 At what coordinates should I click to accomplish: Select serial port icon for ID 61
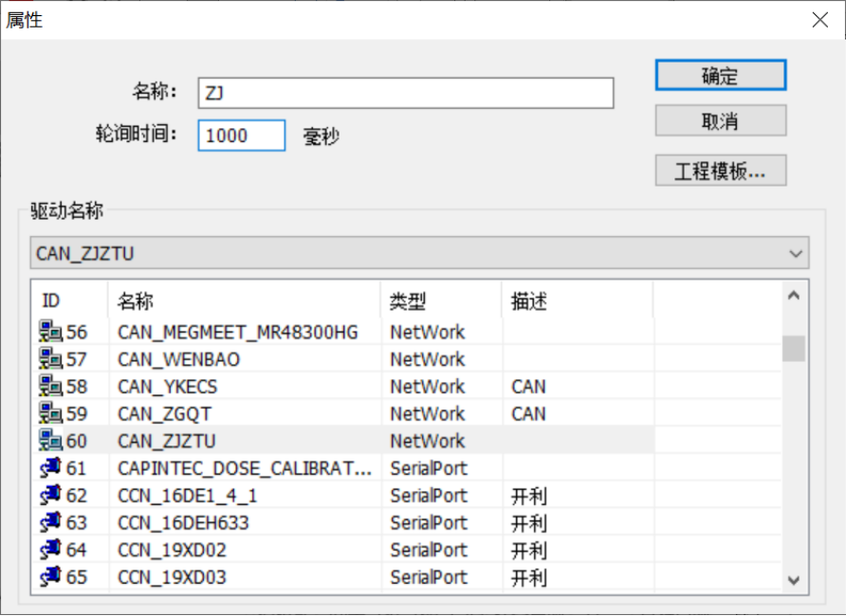click(50, 468)
